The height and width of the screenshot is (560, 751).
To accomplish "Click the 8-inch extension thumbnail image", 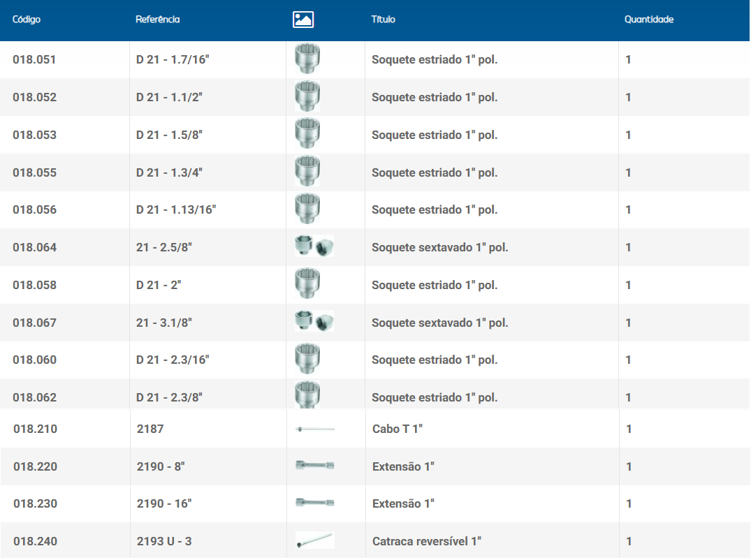I will pos(314,466).
